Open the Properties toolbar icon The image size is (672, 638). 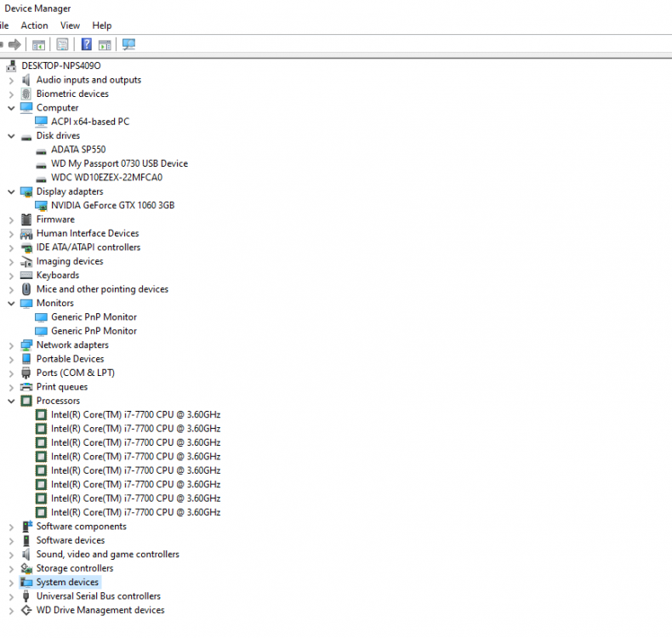[63, 44]
